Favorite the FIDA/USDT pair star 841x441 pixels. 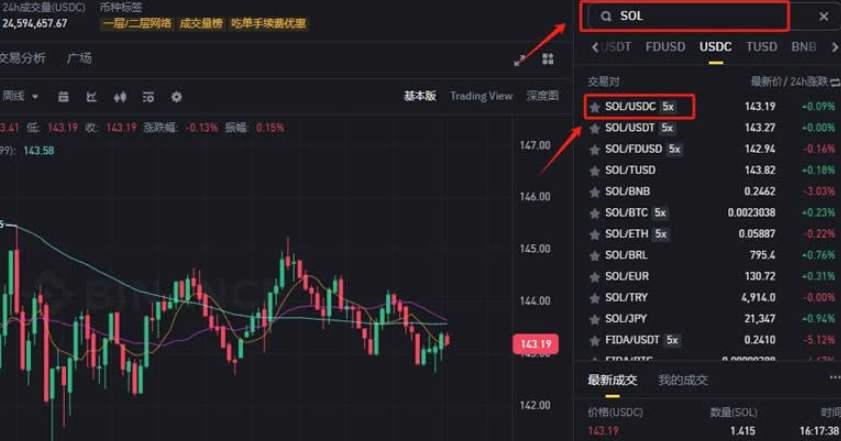(x=594, y=341)
